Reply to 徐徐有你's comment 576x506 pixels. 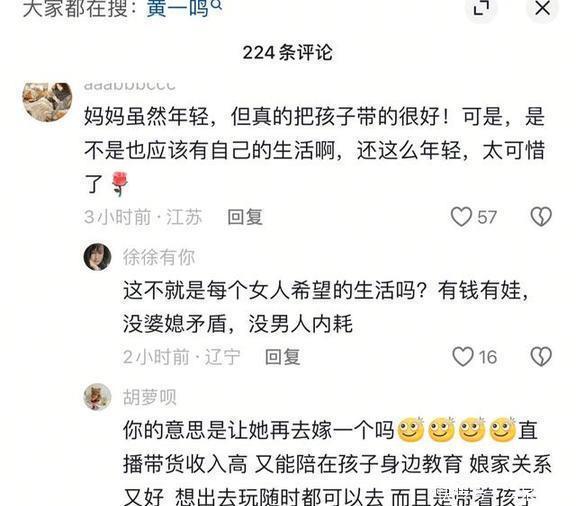click(282, 357)
